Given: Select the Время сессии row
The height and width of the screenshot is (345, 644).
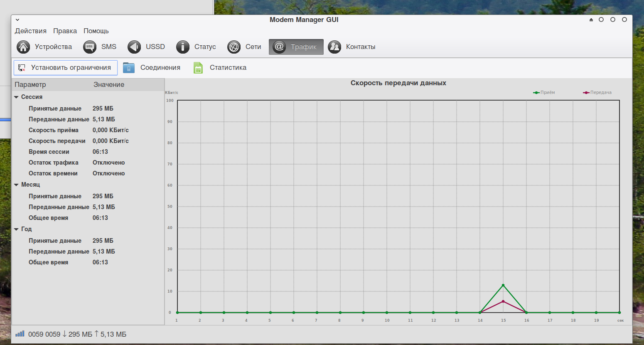Looking at the screenshot, I should click(x=88, y=152).
